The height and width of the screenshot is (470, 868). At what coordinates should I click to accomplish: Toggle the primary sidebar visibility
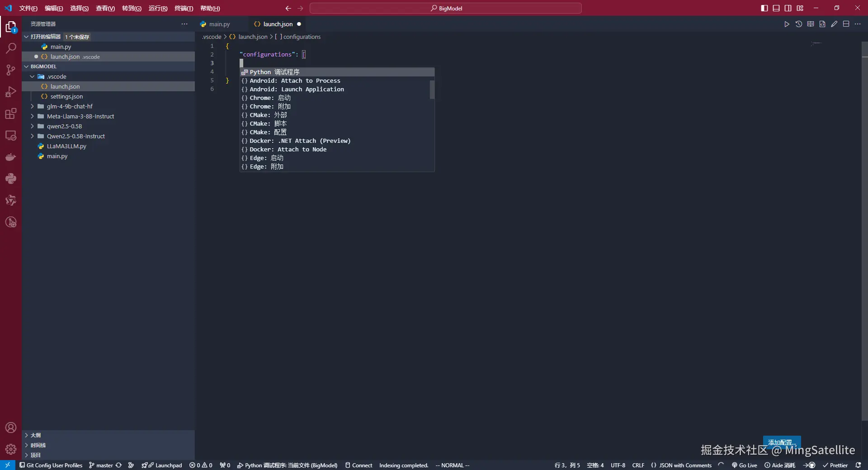764,8
